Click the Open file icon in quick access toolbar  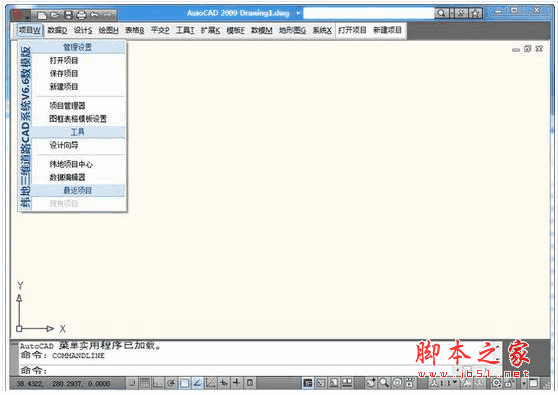pyautogui.click(x=55, y=15)
